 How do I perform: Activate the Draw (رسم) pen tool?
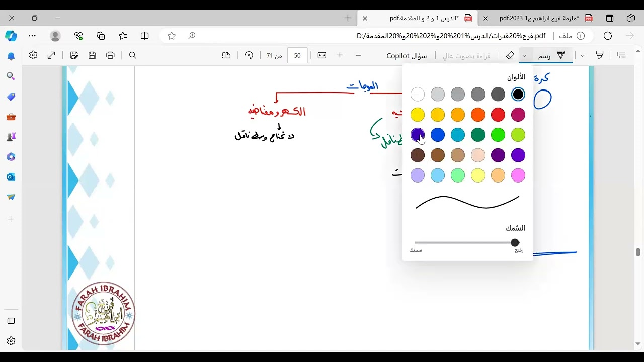tap(552, 55)
